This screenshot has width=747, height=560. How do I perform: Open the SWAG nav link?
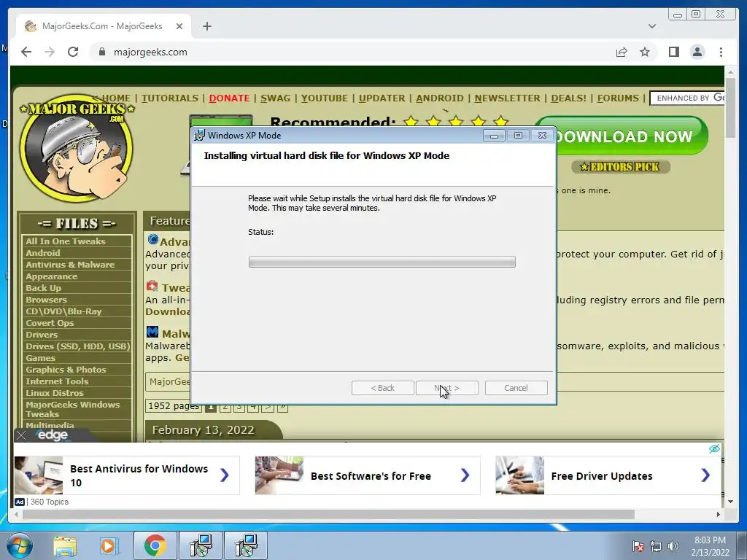275,98
